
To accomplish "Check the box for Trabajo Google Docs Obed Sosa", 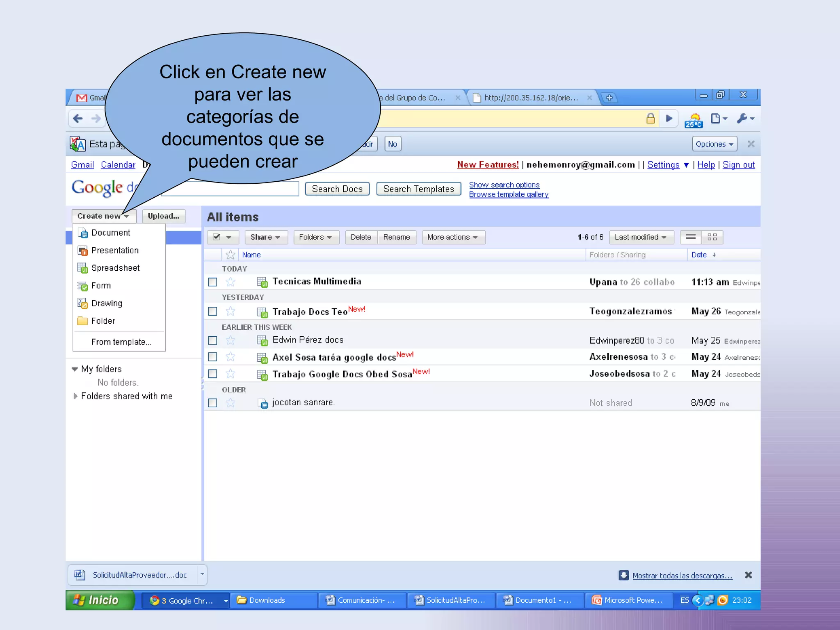I will (212, 374).
